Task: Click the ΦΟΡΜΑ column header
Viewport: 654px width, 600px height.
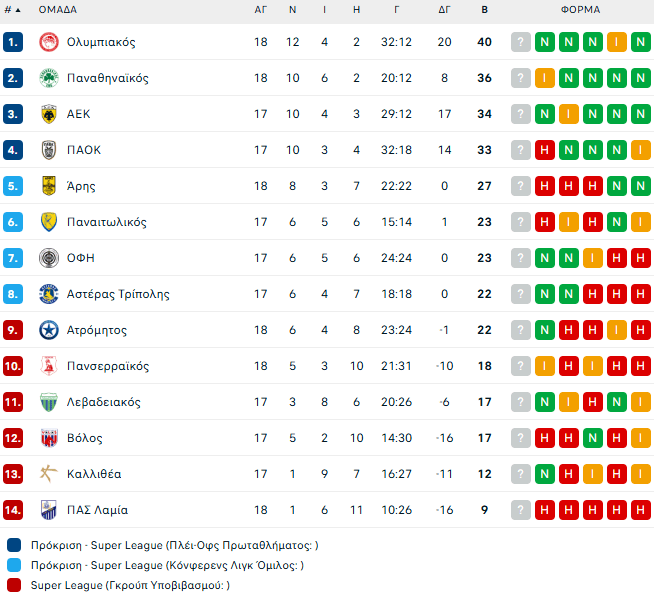Action: [x=580, y=9]
